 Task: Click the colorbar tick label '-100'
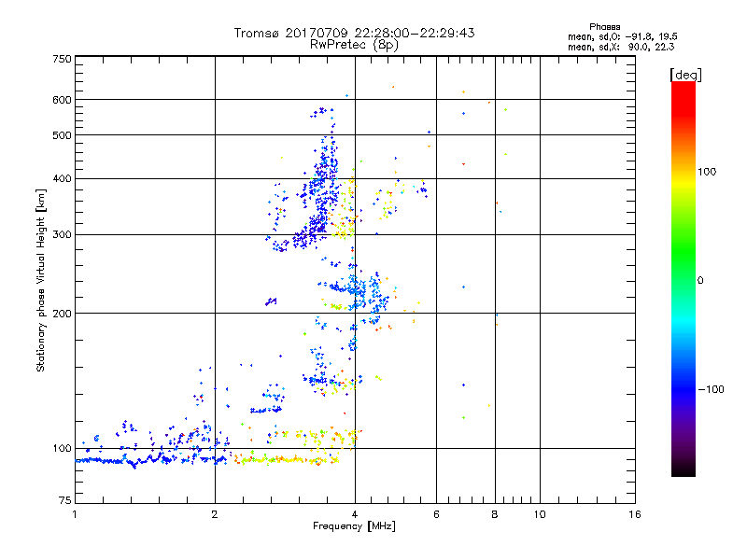[x=711, y=389]
